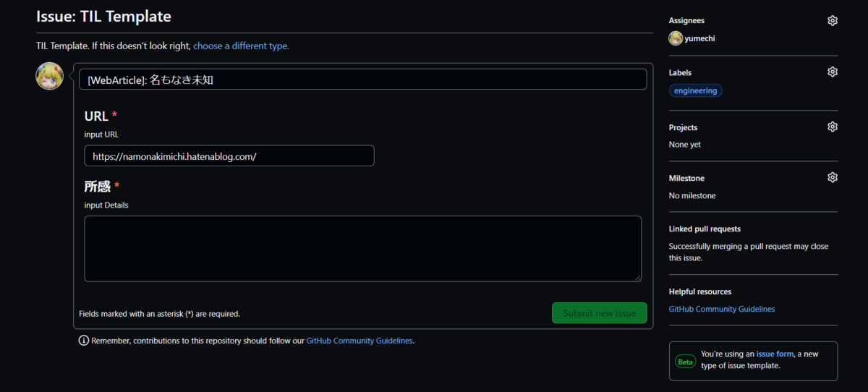Click the input Details description text

point(106,205)
